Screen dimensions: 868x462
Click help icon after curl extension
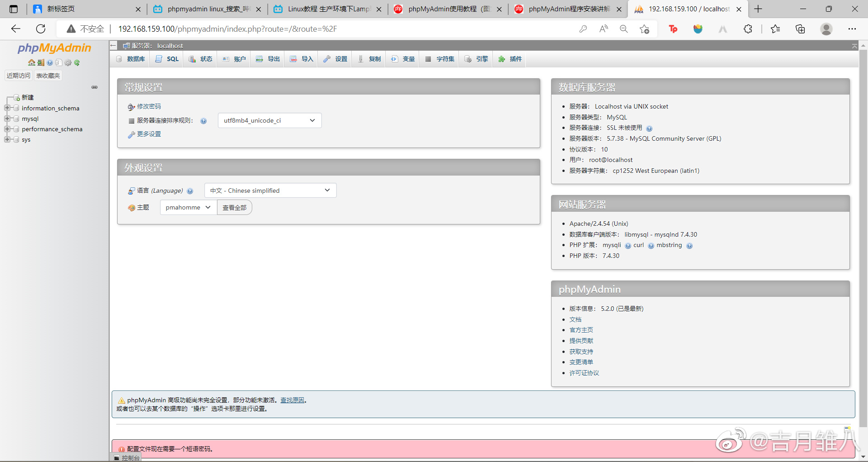point(651,246)
